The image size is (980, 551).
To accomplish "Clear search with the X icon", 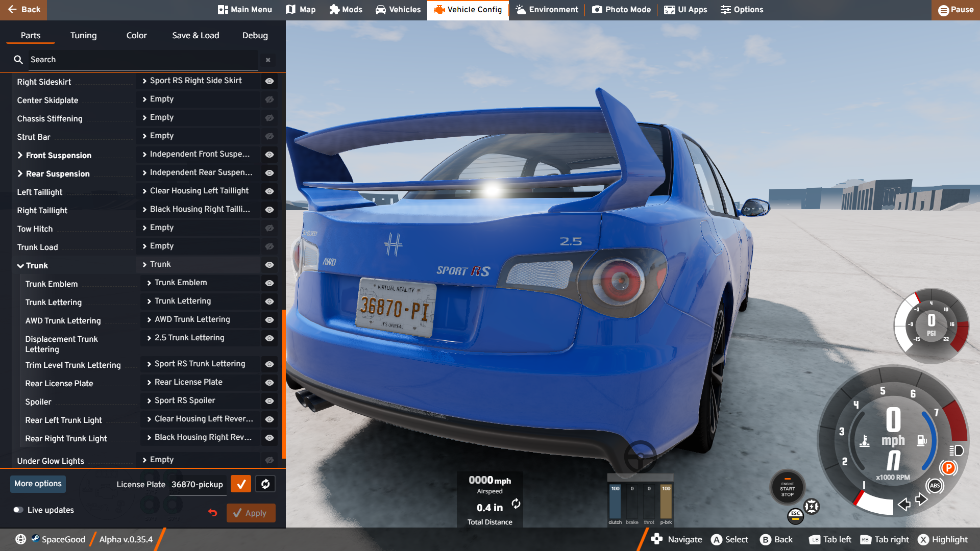I will click(268, 60).
